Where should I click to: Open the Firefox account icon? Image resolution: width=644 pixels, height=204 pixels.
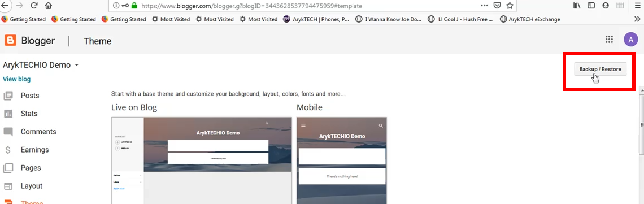click(x=605, y=6)
